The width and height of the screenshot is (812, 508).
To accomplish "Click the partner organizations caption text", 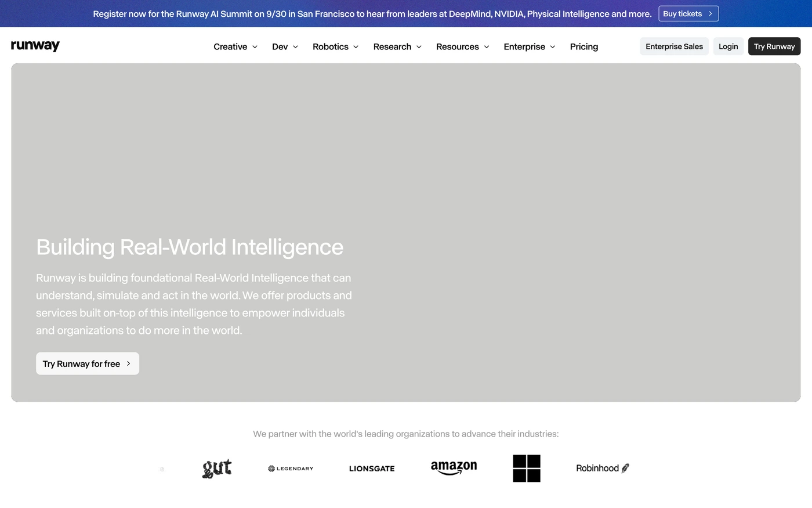I will [406, 434].
